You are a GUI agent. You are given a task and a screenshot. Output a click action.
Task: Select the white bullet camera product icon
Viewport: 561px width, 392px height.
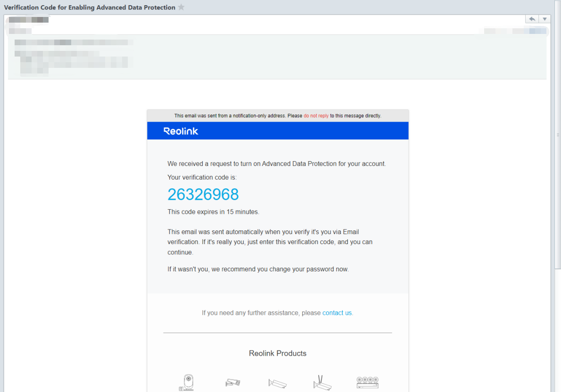(278, 384)
